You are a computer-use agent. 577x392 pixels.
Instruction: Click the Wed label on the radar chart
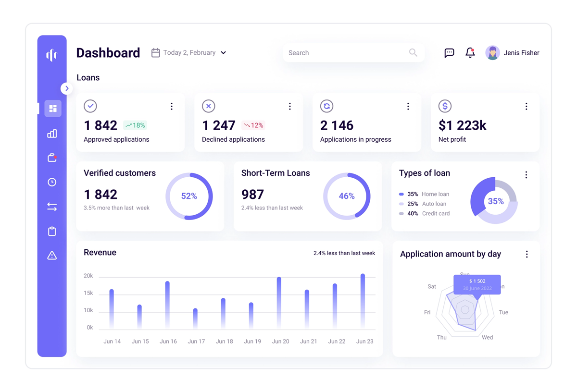point(488,337)
